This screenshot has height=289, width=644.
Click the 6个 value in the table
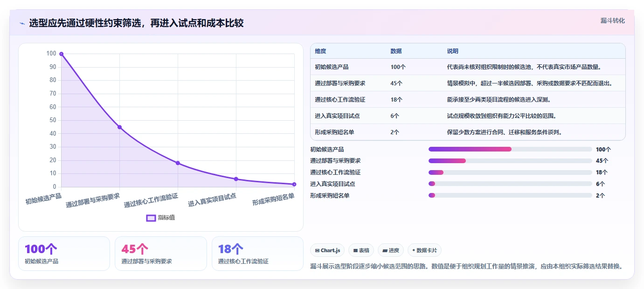click(395, 116)
